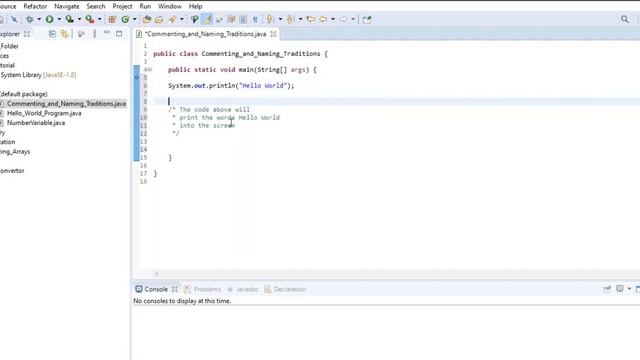Click the Run External Tools icon
Viewport: 640px width, 360px height.
89,19
